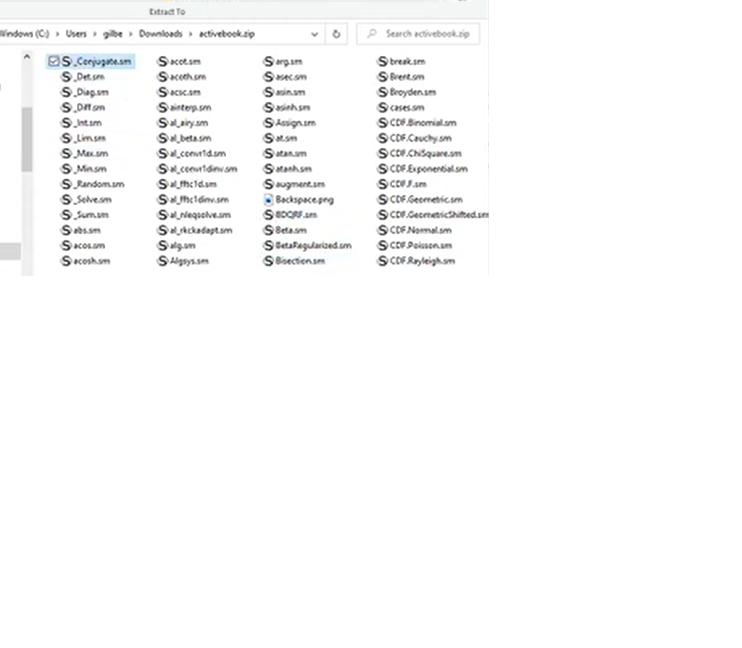Viewport: 742px width, 648px height.
Task: Select the CDF.Normal.sm file icon
Action: [x=382, y=230]
